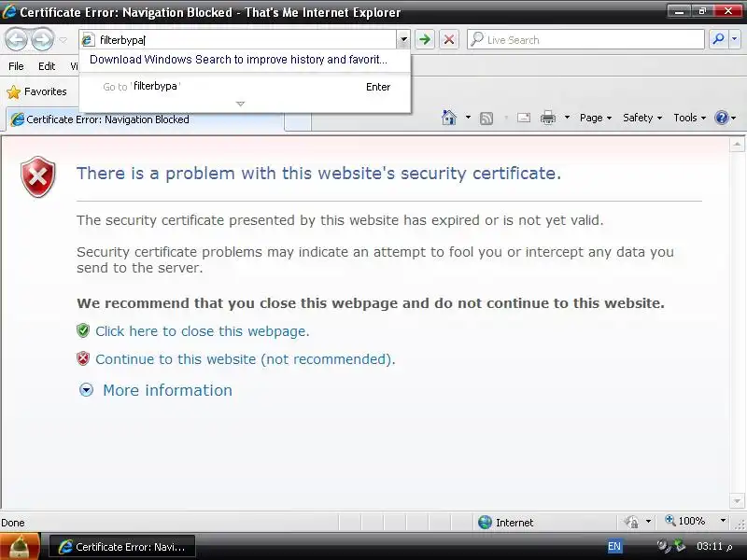This screenshot has width=747, height=560.
Task: Click the Help question mark icon
Action: 722,118
